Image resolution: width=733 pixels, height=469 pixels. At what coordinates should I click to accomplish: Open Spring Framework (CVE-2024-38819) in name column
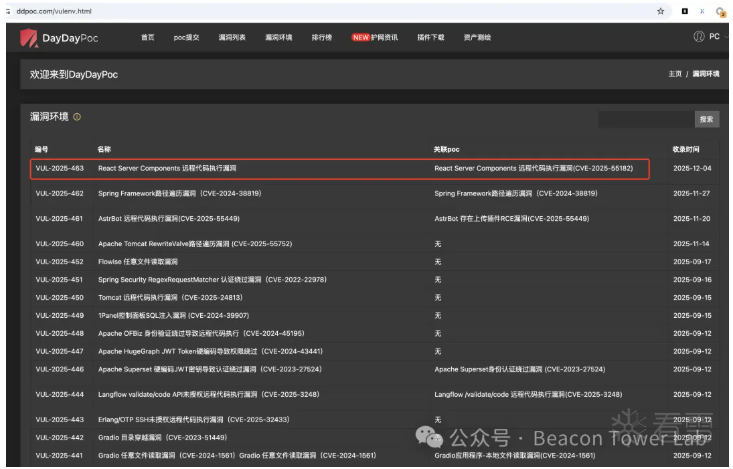[180, 194]
